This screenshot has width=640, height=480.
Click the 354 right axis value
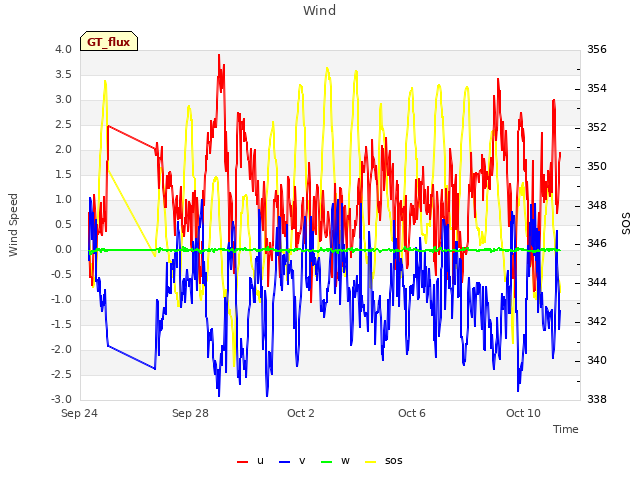pyautogui.click(x=597, y=88)
